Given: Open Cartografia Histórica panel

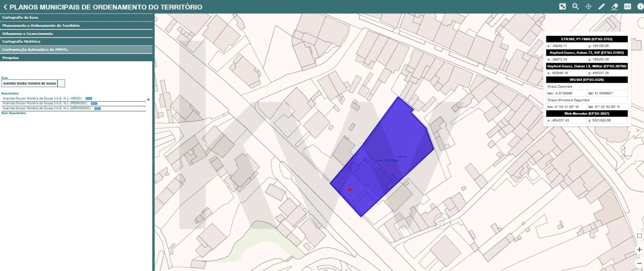Looking at the screenshot, I should (77, 41).
